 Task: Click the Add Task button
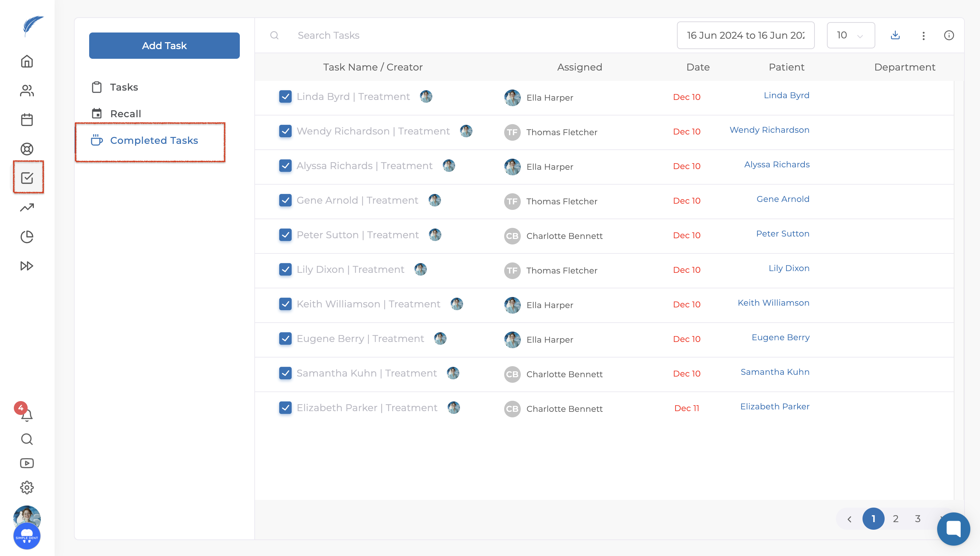pos(164,45)
